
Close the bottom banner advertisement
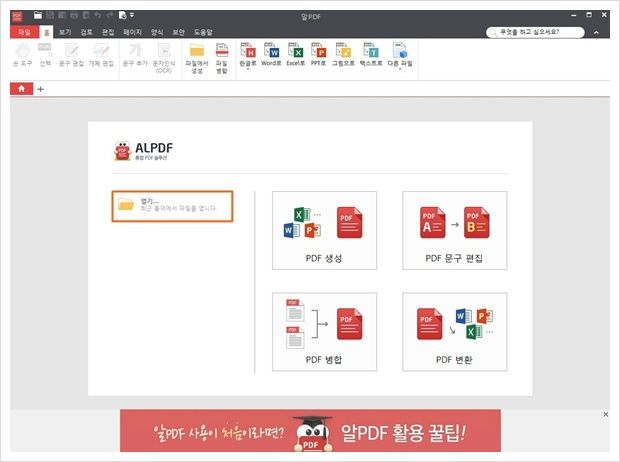click(606, 415)
